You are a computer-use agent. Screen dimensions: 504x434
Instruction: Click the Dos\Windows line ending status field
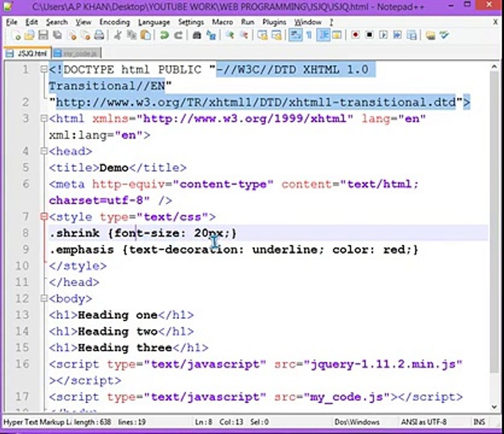(357, 421)
